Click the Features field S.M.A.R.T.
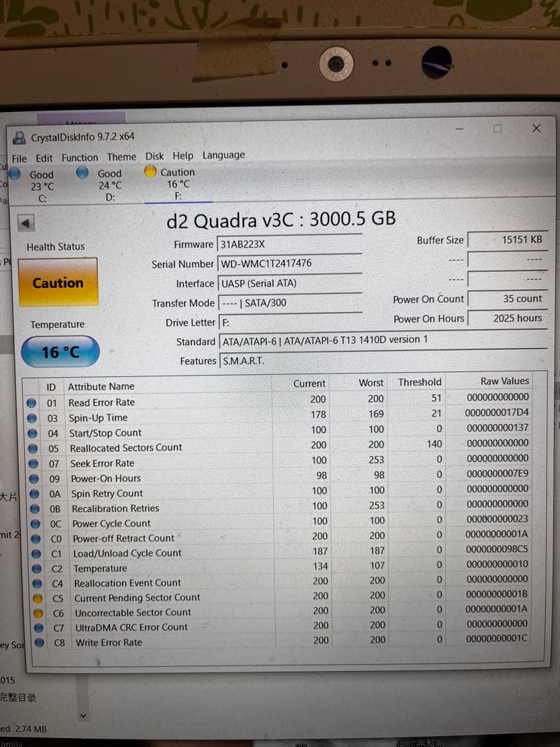Image resolution: width=560 pixels, height=747 pixels. click(382, 360)
